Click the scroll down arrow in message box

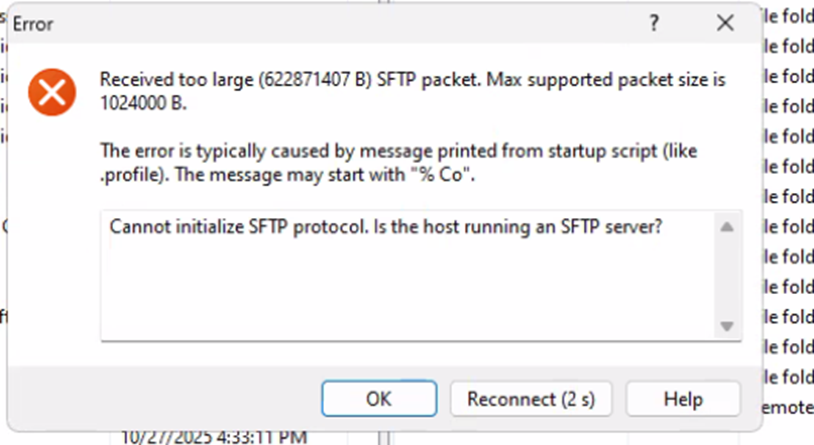727,325
